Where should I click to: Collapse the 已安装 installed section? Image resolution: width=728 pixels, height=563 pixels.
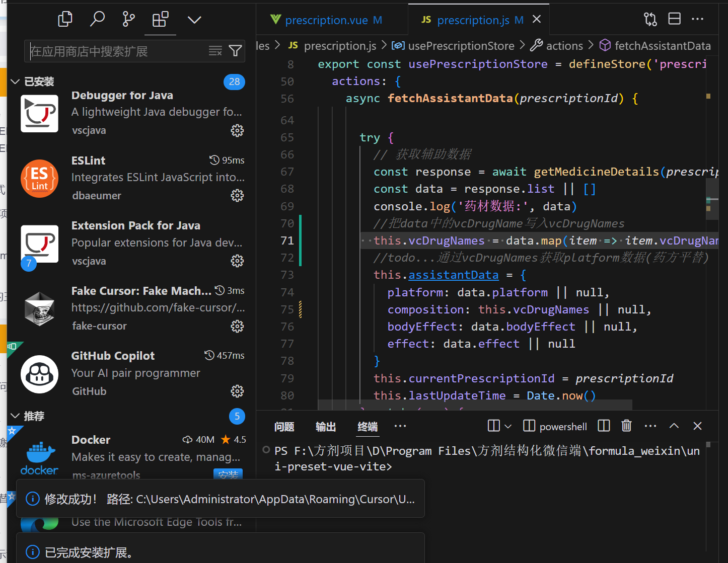pyautogui.click(x=16, y=82)
